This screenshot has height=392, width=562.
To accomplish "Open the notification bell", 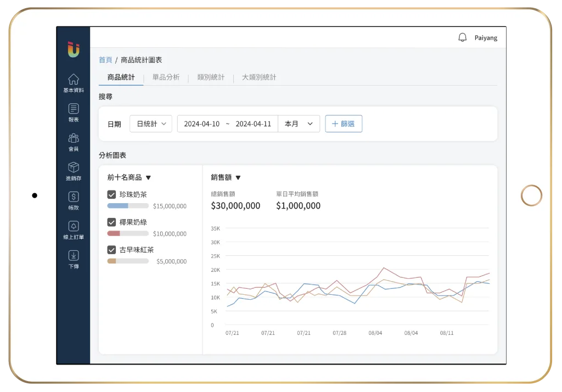I will pyautogui.click(x=462, y=37).
